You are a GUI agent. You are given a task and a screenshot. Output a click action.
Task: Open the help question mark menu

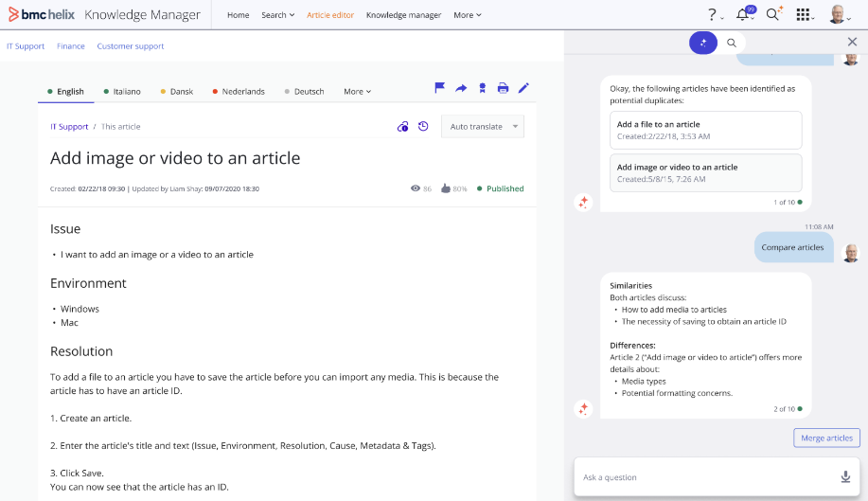pos(715,15)
